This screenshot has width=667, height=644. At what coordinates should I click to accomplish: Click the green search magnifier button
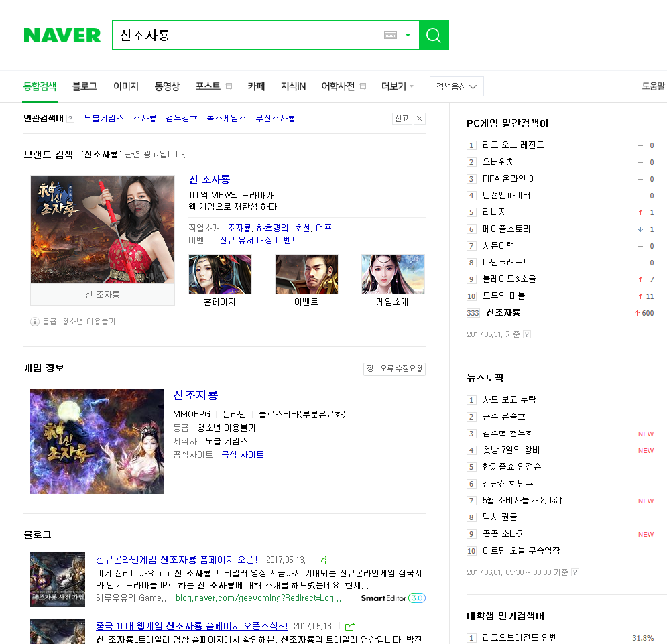coord(434,36)
